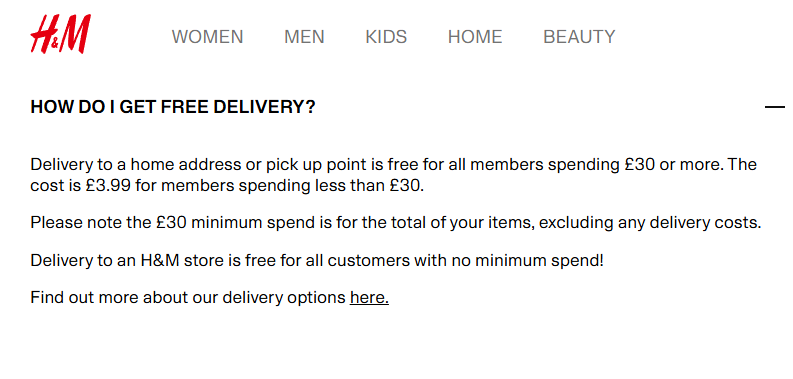Select the BEAUTY navigation item
Image resolution: width=793 pixels, height=379 pixels.
coord(579,37)
